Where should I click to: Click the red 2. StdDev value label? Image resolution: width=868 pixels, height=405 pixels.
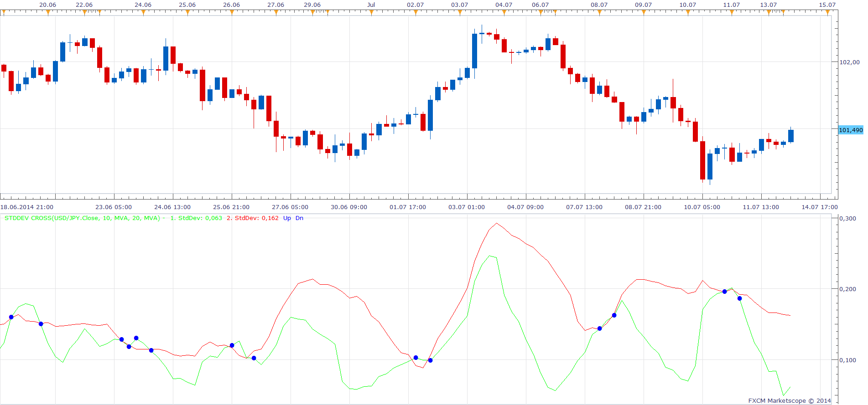tap(253, 218)
